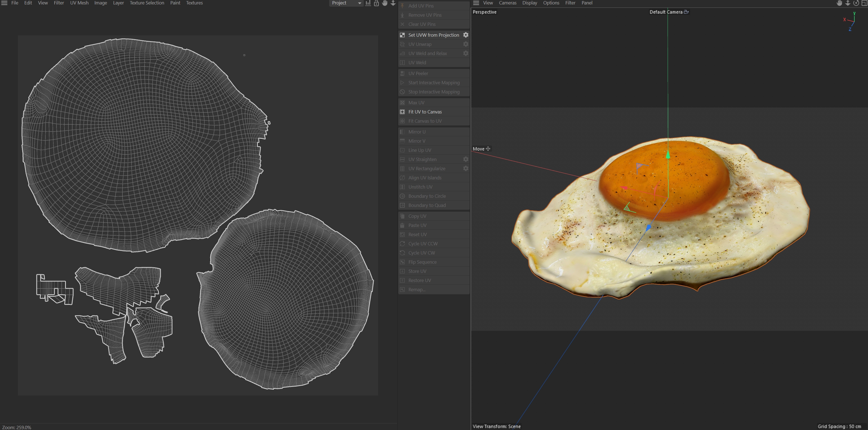Toggle the padlock lock icon in UV editor

[376, 3]
